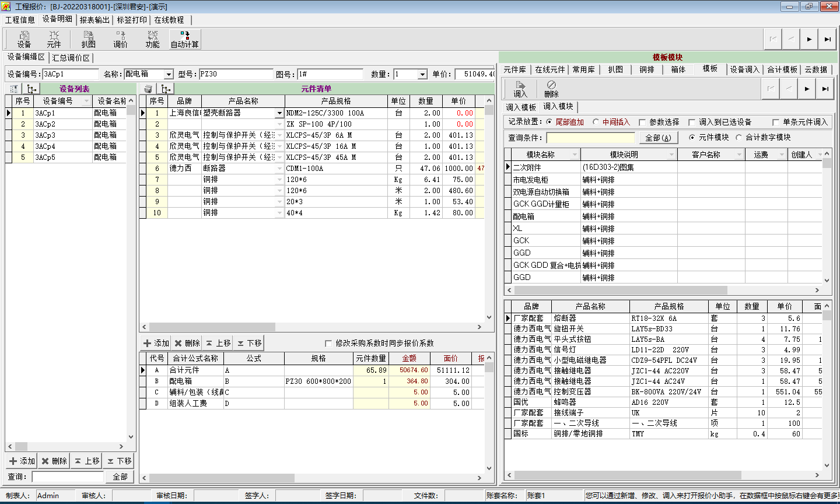Switch to 云数据 tab
840x504 pixels.
[x=816, y=69]
